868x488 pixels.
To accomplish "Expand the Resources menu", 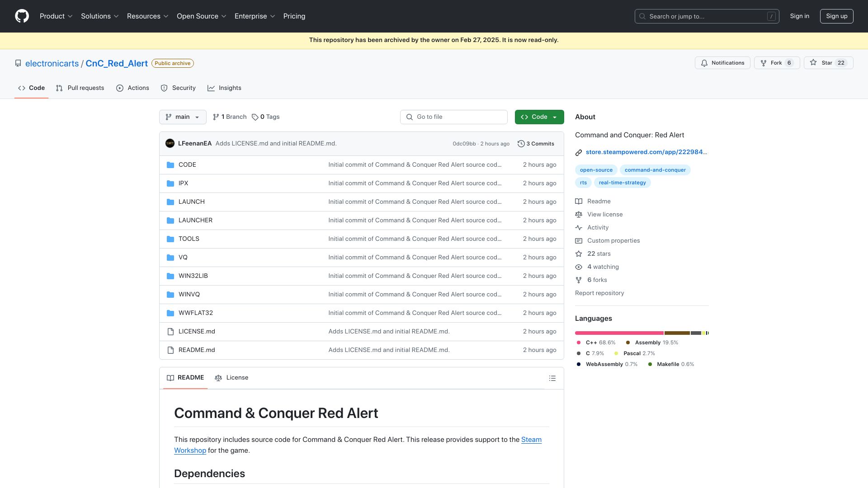I will pyautogui.click(x=148, y=16).
